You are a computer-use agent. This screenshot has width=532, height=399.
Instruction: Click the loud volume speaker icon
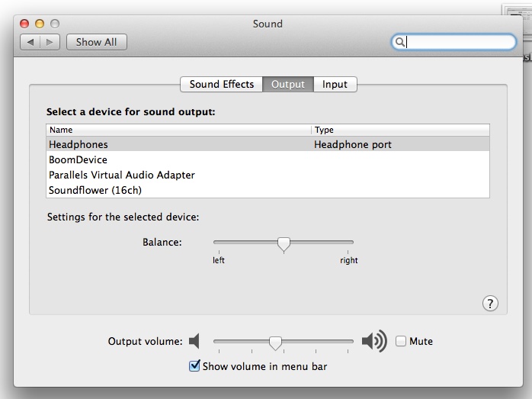coord(373,341)
